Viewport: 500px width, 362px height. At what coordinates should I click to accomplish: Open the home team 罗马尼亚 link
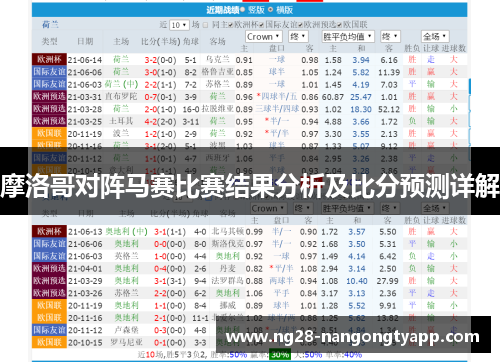(x=127, y=343)
